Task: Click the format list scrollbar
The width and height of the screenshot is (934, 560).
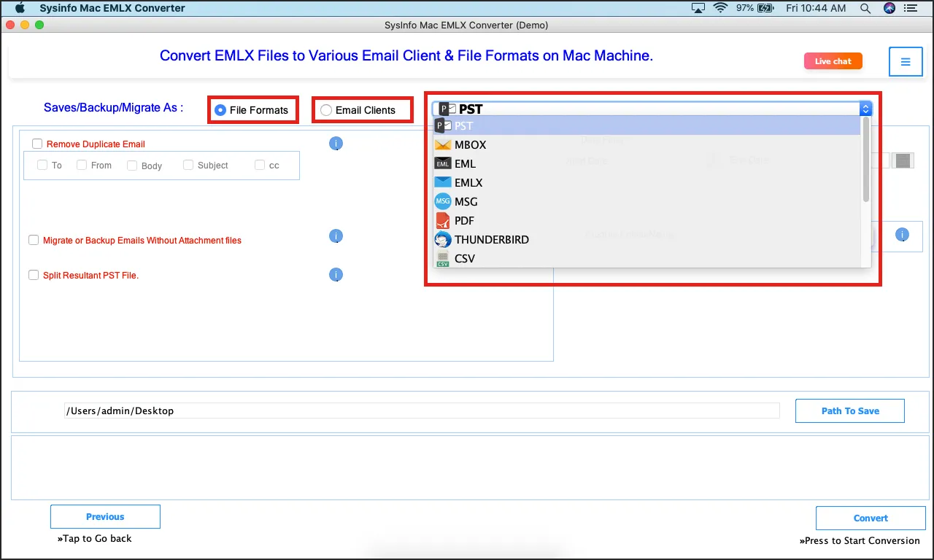Action: click(866, 159)
